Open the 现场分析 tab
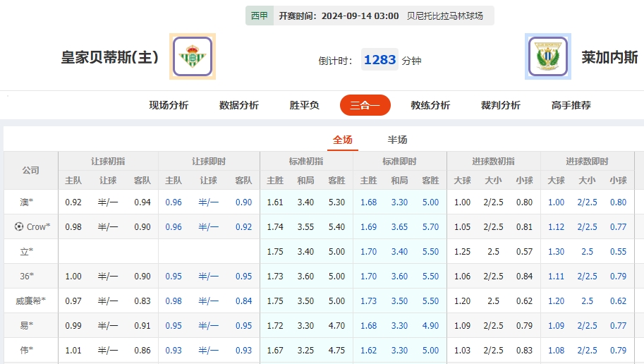 point(169,105)
